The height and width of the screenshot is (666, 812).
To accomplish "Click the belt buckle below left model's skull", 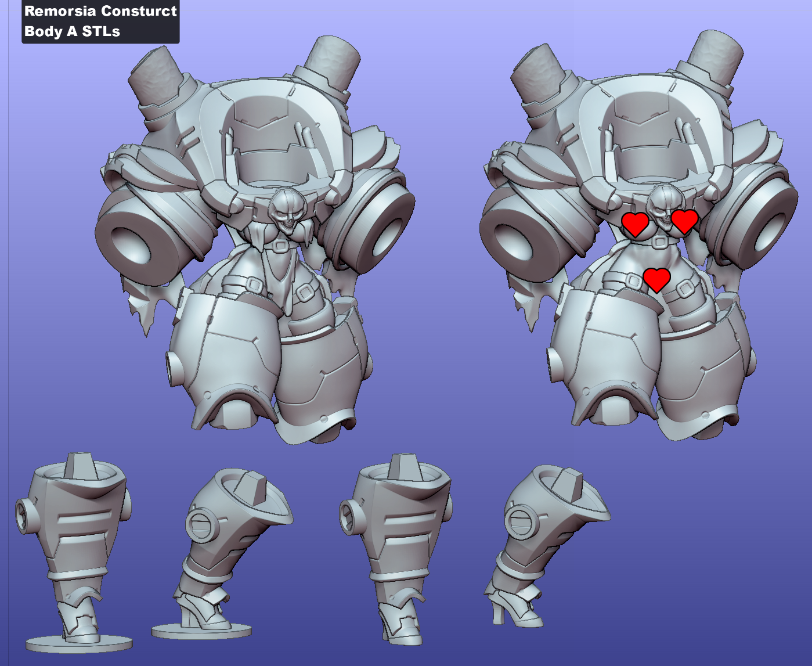I will tap(280, 246).
